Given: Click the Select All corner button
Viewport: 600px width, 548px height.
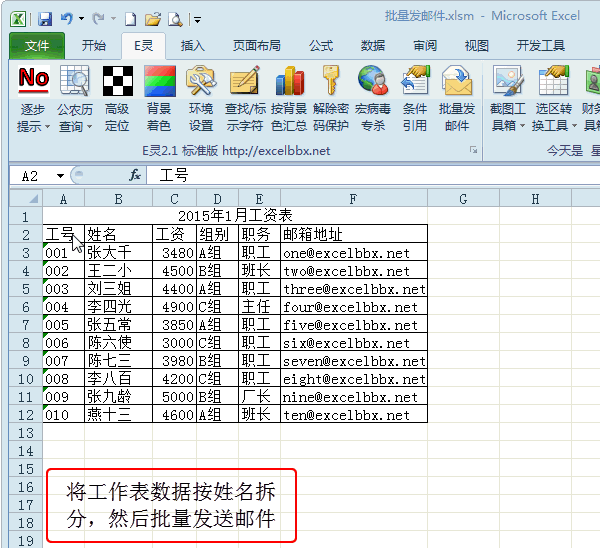Looking at the screenshot, I should coord(26,199).
